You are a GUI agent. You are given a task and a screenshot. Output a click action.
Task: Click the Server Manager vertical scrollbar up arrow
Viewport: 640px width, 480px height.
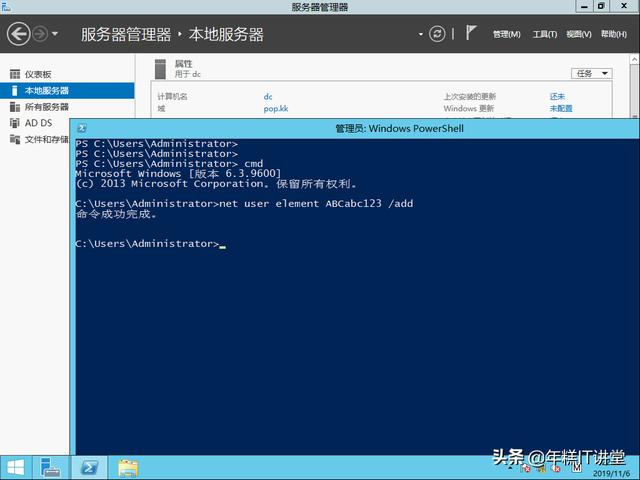635,60
